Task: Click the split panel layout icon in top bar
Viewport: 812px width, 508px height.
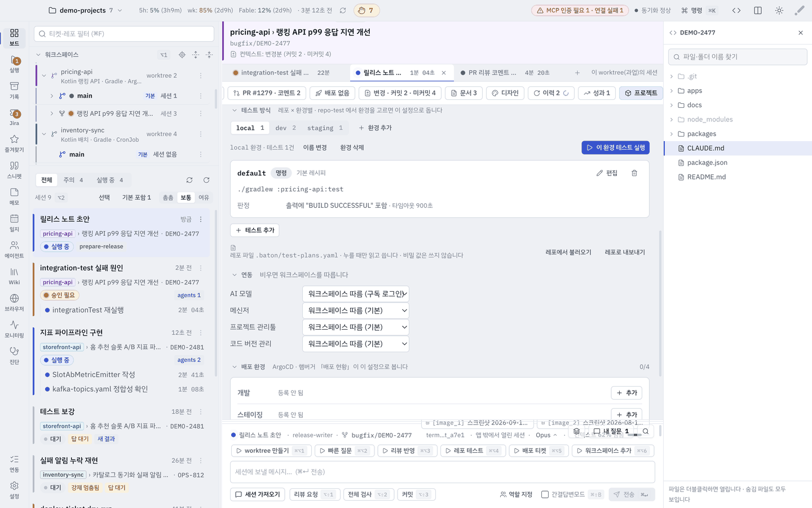Action: (x=758, y=10)
